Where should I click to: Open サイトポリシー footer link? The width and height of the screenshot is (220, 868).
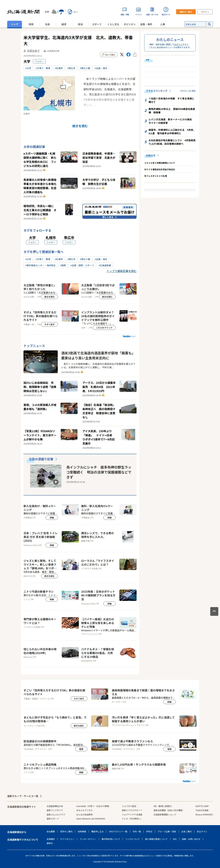67,839
